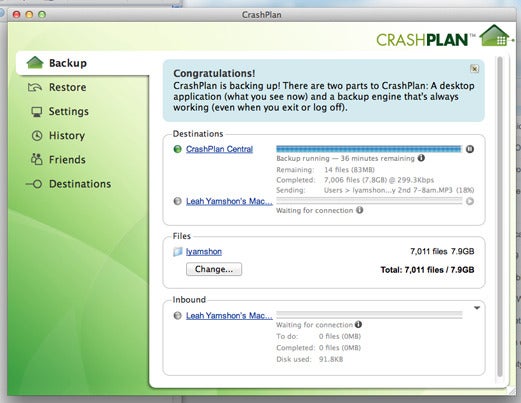This screenshot has width=521, height=403.
Task: Open Leah Yamshon's Mac link in Destinations
Action: [x=229, y=201]
